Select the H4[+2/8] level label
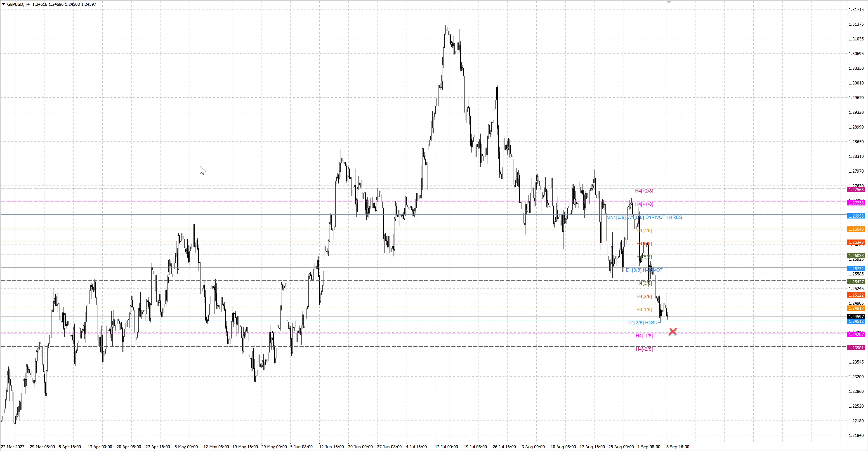Viewport: 868px width, 451px height. tap(644, 191)
